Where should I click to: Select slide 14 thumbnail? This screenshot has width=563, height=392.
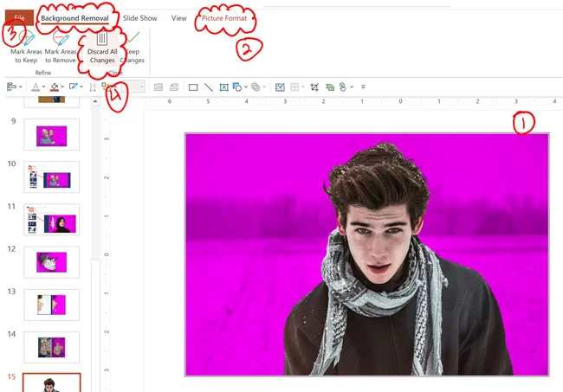tap(51, 347)
